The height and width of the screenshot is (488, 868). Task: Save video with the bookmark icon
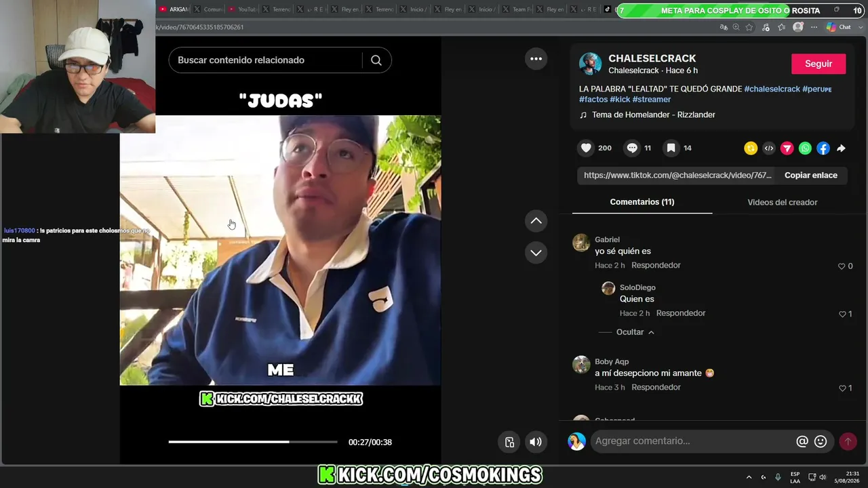tap(671, 148)
